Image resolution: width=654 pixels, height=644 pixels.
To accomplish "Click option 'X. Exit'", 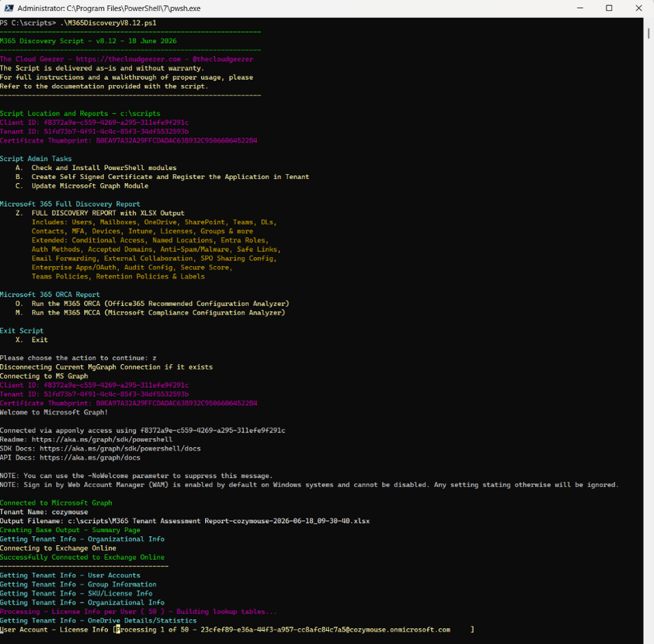I will coord(32,340).
